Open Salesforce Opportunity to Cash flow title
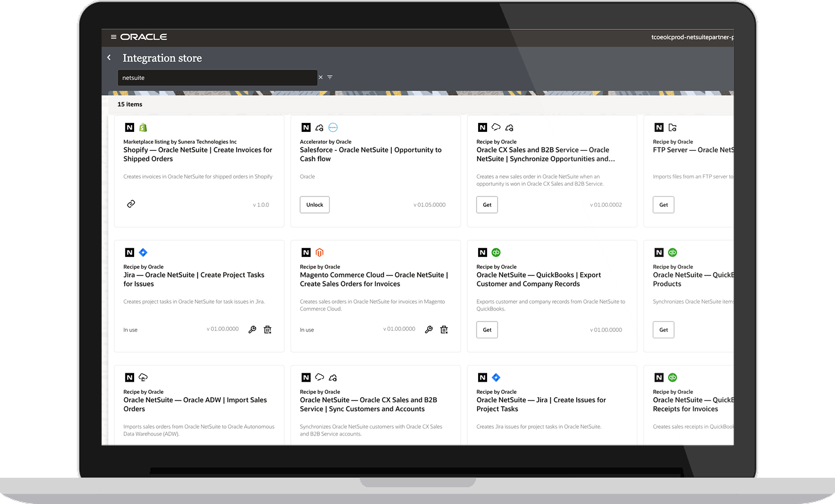This screenshot has height=504, width=835. pos(370,154)
